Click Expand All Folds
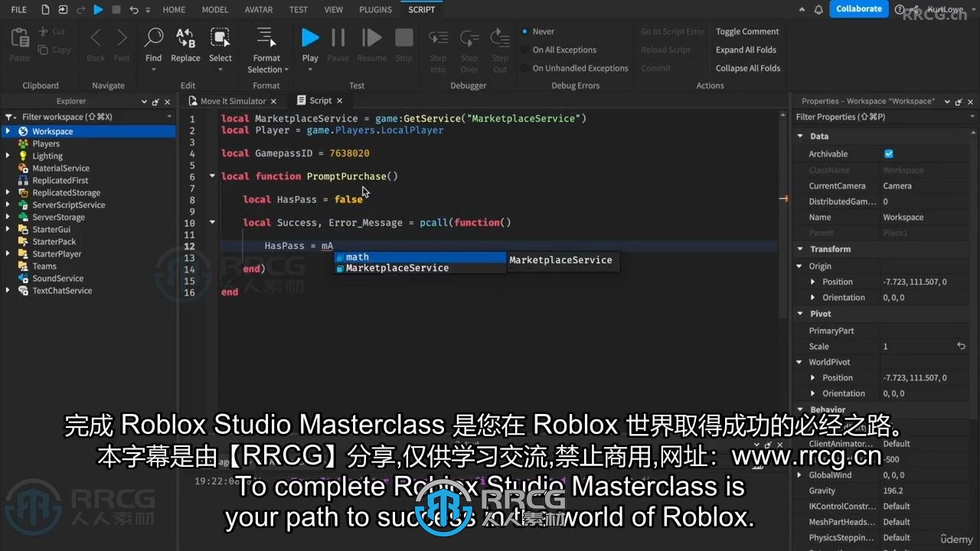This screenshot has height=551, width=980. [746, 50]
